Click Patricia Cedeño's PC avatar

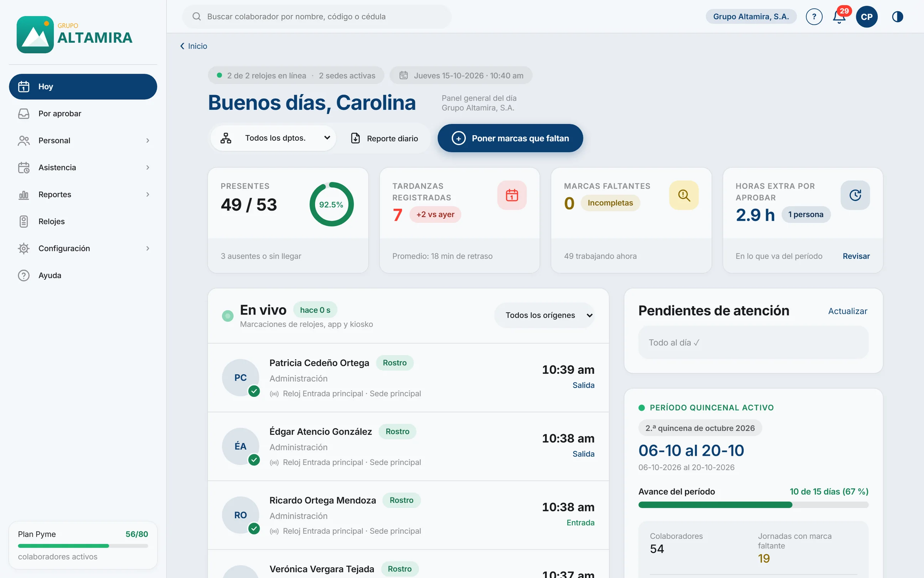tap(241, 378)
